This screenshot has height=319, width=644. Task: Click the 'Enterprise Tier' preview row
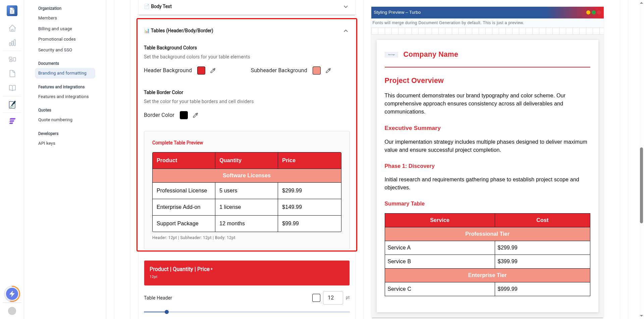point(487,275)
